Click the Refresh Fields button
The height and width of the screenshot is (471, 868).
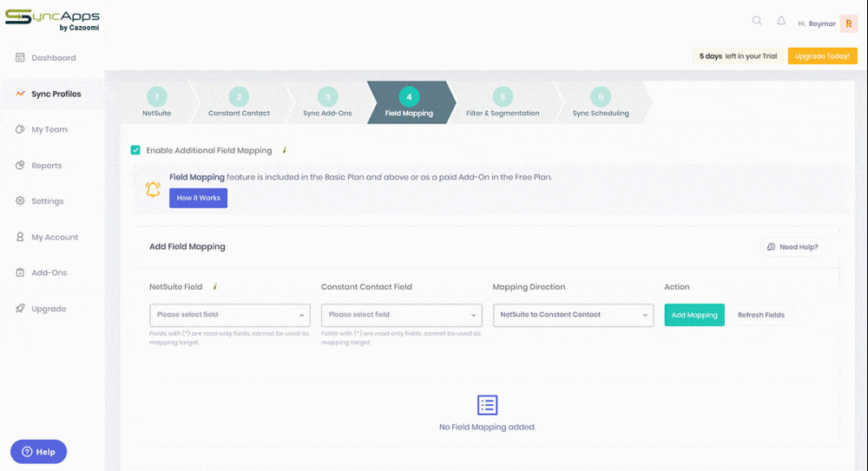tap(760, 315)
